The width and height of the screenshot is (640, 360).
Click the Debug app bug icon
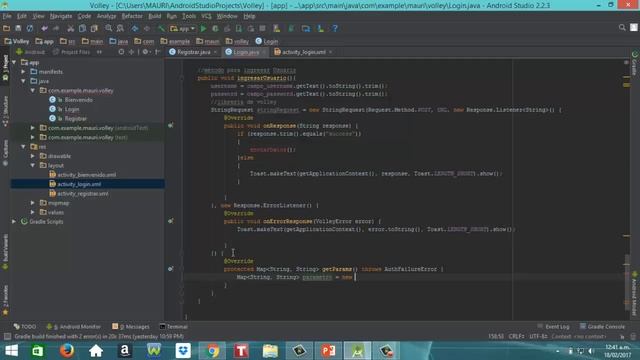[215, 29]
